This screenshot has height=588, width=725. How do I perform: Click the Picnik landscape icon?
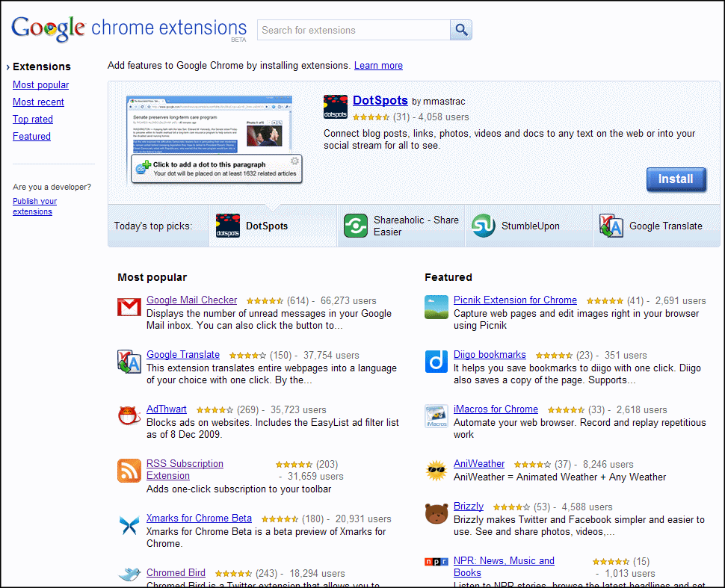(x=436, y=307)
